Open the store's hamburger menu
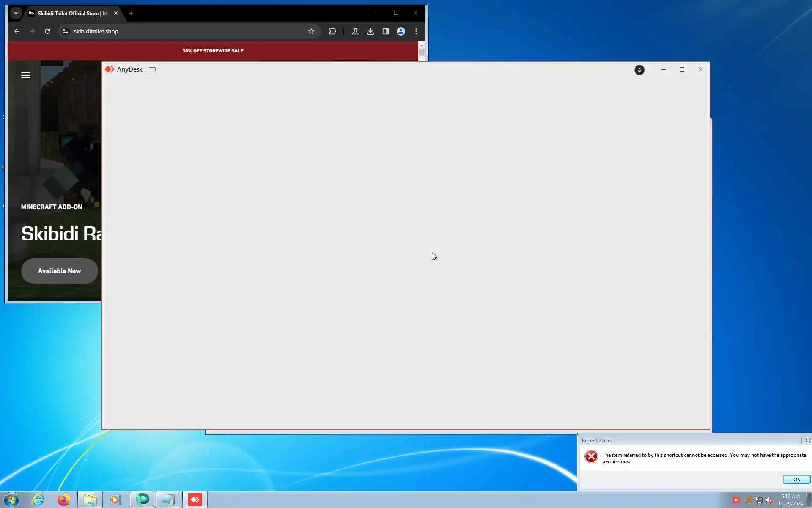 pos(26,75)
